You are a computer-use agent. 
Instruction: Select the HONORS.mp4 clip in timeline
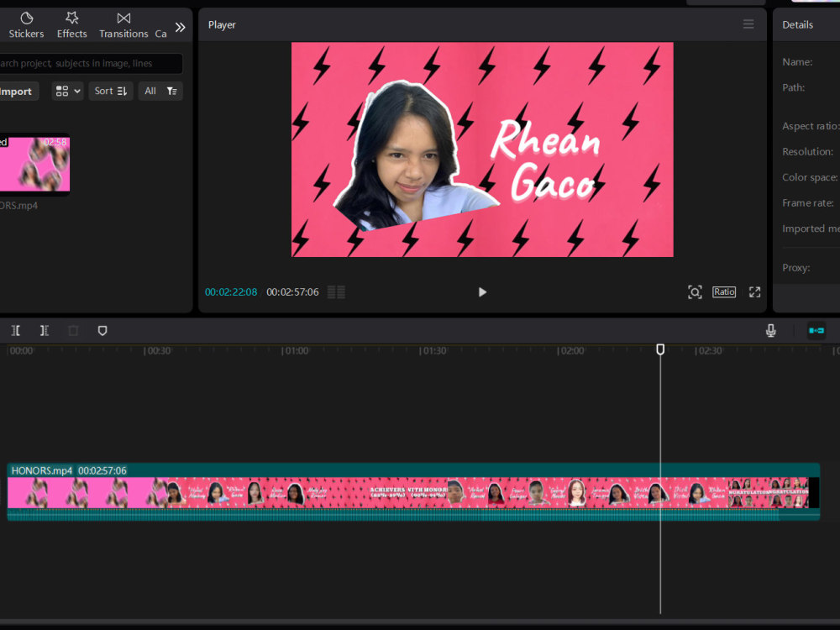pos(413,491)
